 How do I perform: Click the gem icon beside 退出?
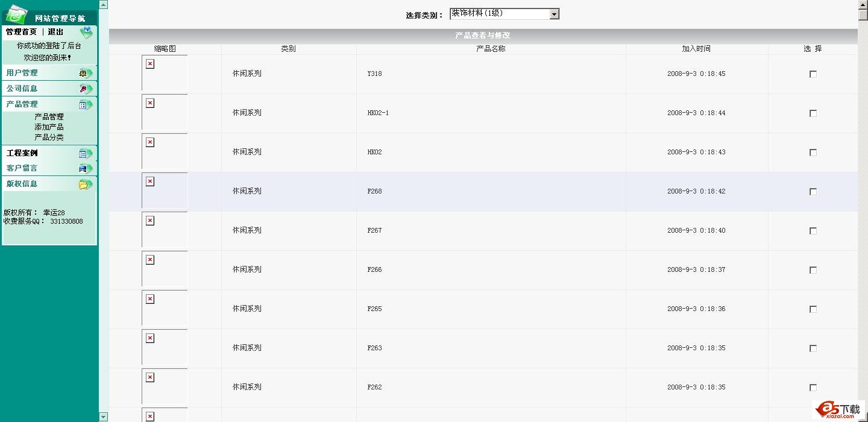(86, 33)
